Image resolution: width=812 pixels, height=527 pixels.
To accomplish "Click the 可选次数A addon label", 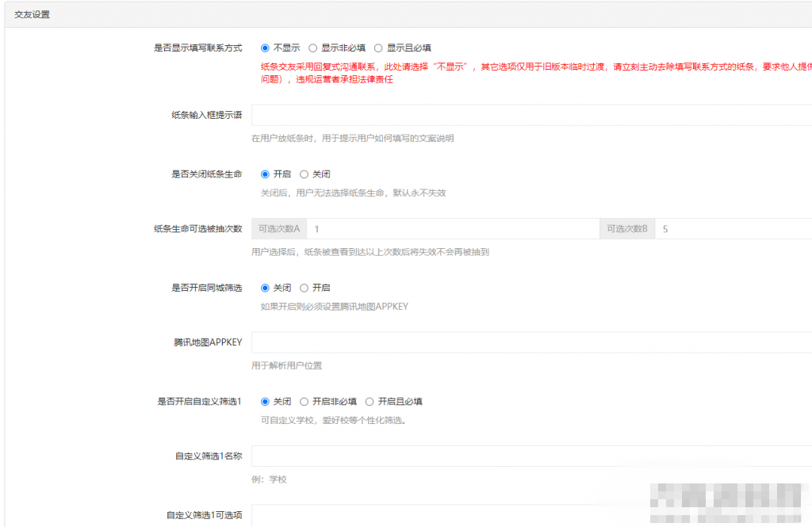I will pos(279,229).
